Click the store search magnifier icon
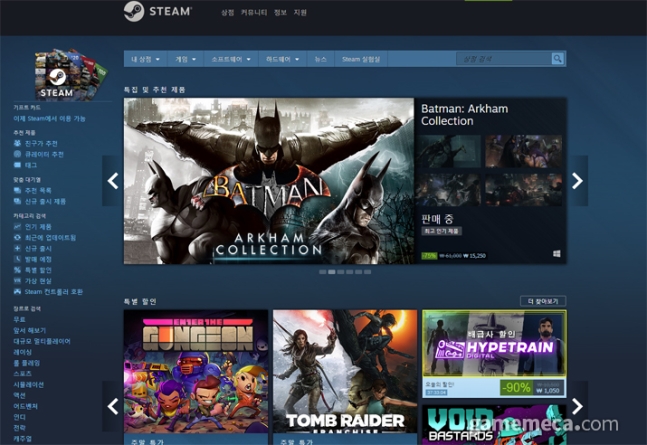Screen dimensions: 647x445 [x=557, y=59]
